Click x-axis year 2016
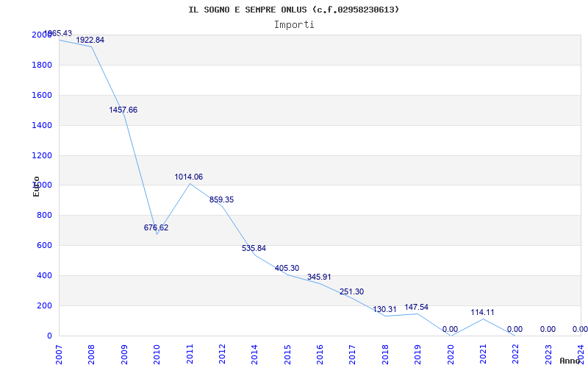Image resolution: width=588 pixels, height=368 pixels. pos(320,355)
